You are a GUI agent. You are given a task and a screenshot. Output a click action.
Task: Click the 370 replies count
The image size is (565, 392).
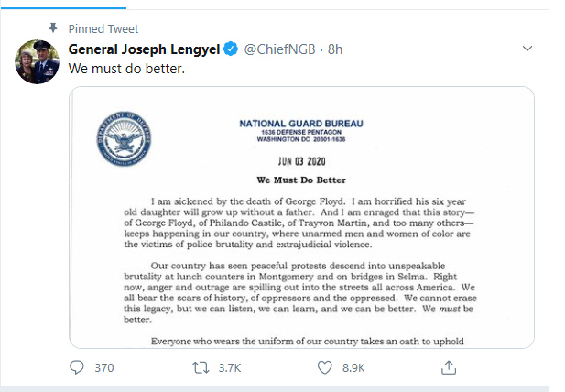point(103,368)
